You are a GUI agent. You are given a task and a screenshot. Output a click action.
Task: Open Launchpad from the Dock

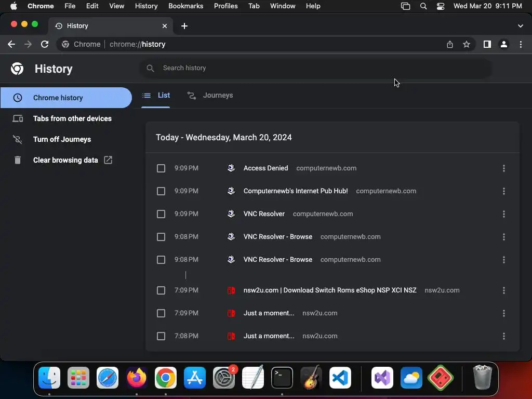click(x=78, y=378)
